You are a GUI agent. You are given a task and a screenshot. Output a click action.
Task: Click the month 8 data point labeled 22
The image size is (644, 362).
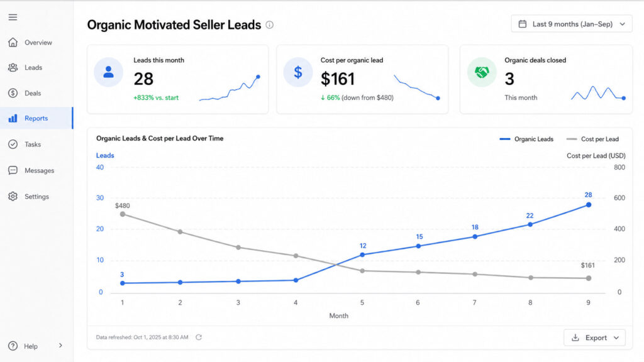[530, 224]
